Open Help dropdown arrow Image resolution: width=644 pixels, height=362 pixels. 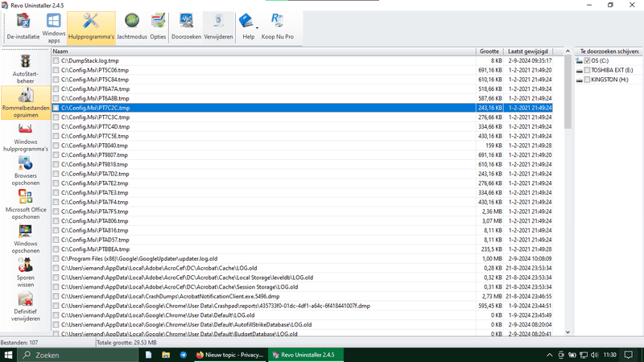(257, 28)
